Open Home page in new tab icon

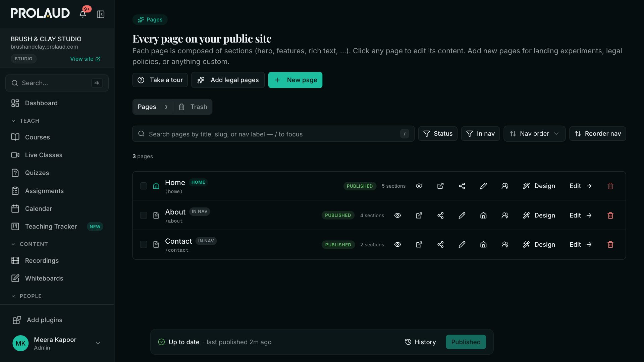click(440, 186)
